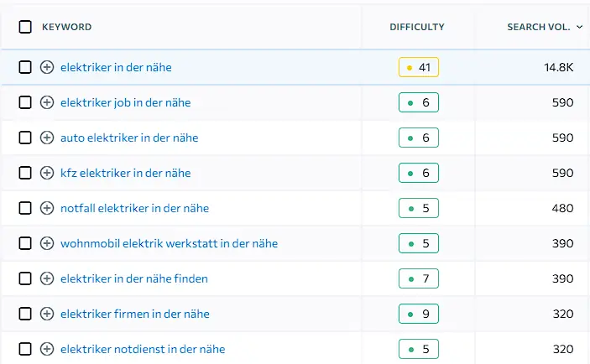590x364 pixels.
Task: Add 'elektriker firmen in der nähe' via plus icon
Action: (47, 314)
